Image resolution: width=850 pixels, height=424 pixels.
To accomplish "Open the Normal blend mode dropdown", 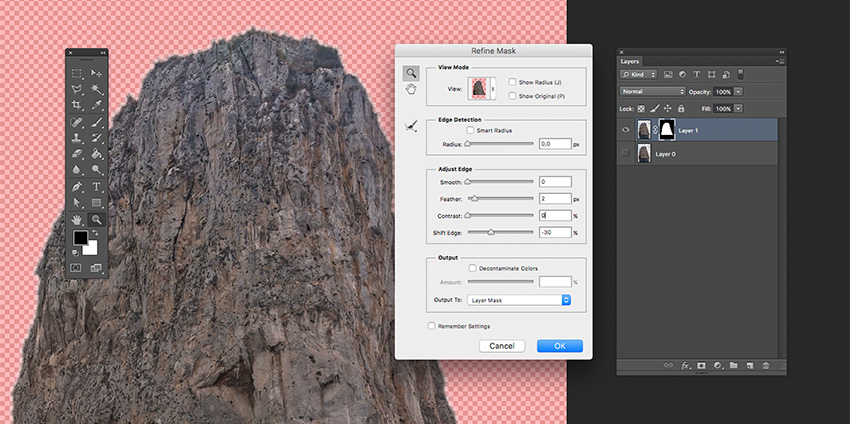I will coord(653,91).
